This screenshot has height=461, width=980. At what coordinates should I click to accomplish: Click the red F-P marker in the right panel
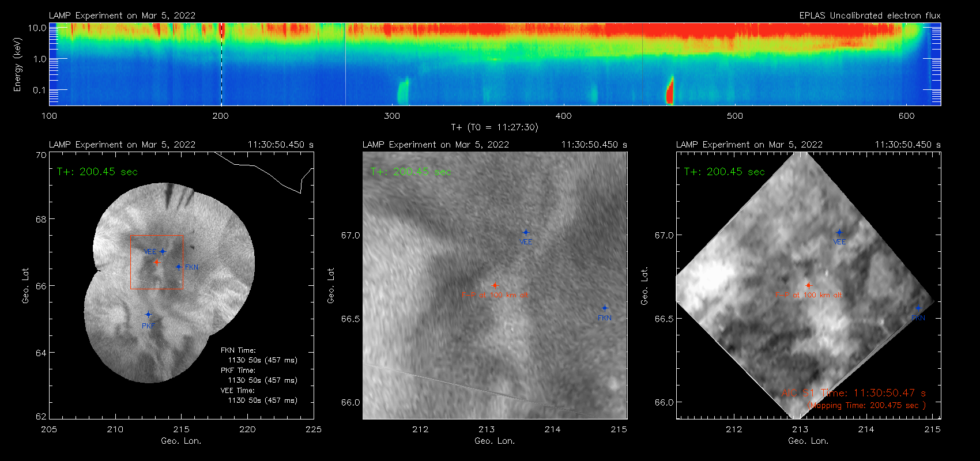click(808, 285)
